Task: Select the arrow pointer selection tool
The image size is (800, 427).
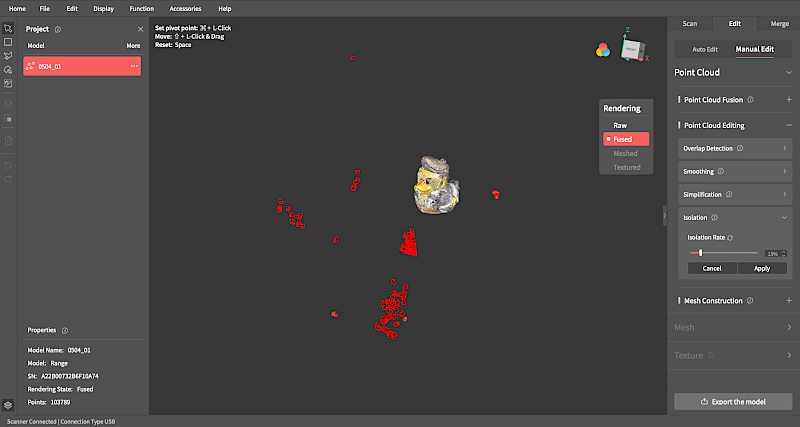Action: [x=8, y=28]
